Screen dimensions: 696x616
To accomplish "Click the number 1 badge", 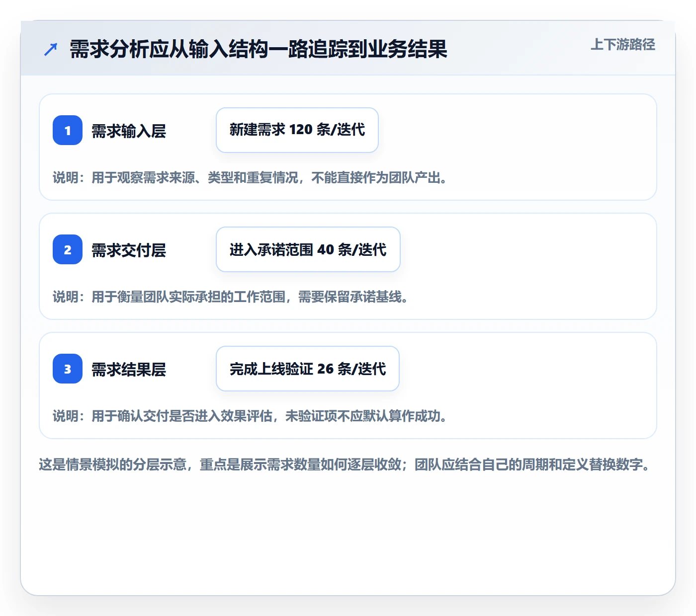I will (x=68, y=130).
